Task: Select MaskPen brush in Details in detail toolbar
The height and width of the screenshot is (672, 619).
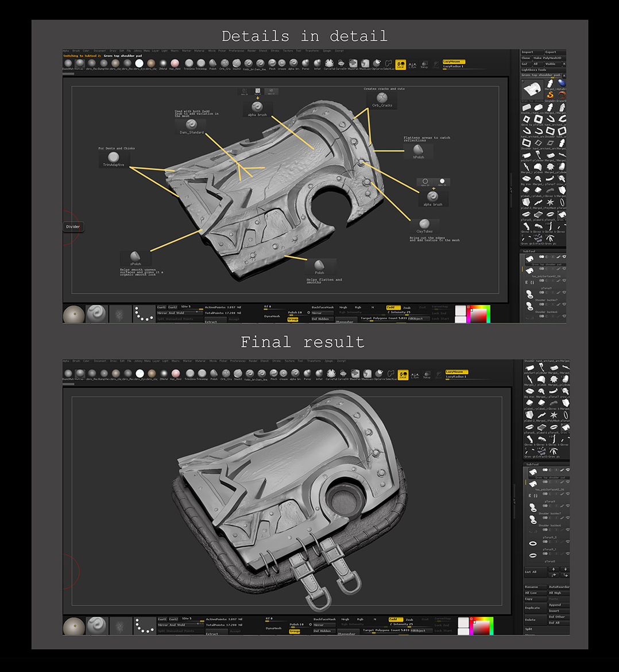Action: [x=353, y=63]
